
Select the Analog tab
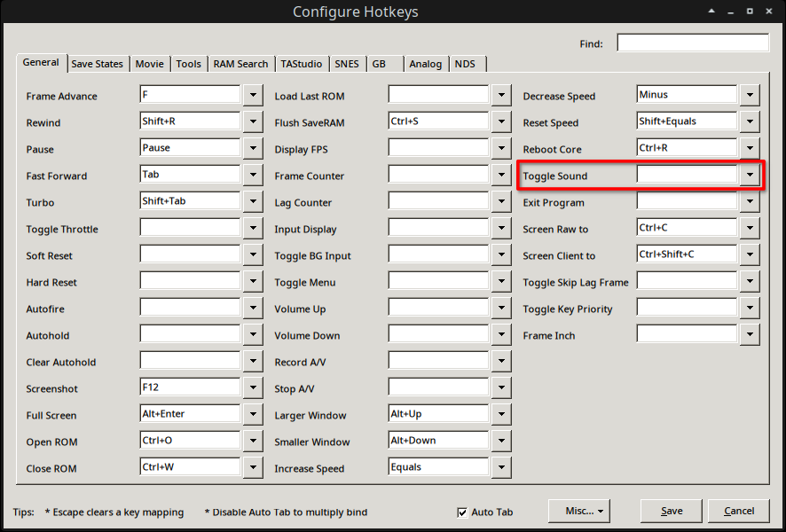425,63
